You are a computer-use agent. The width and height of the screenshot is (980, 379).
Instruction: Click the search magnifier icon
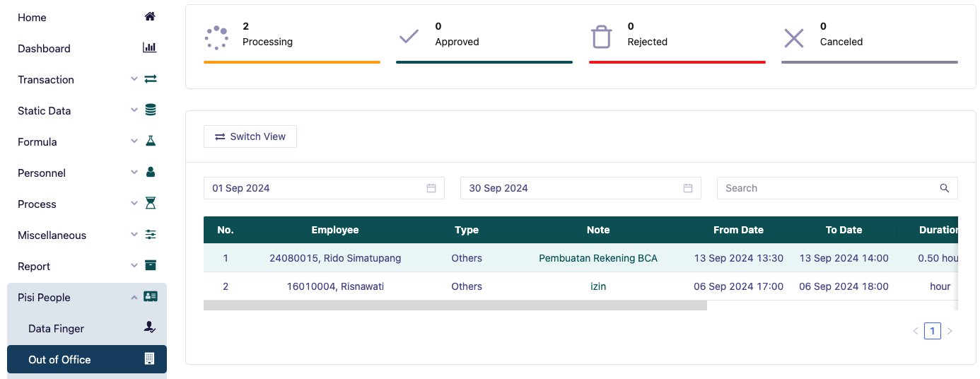click(944, 188)
